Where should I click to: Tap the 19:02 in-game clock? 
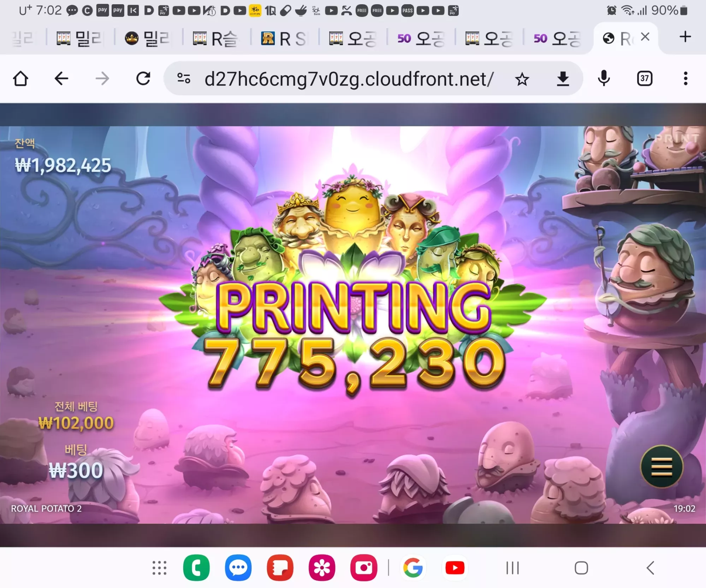point(684,509)
